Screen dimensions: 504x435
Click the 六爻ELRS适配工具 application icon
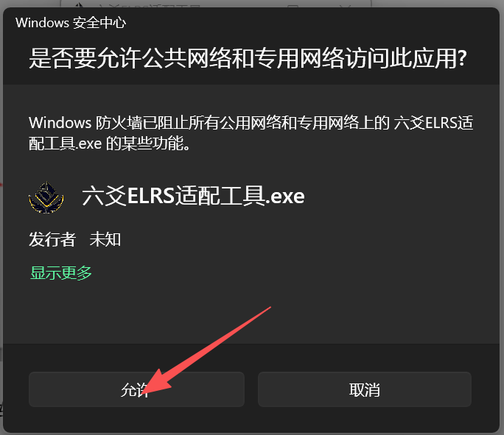click(46, 197)
